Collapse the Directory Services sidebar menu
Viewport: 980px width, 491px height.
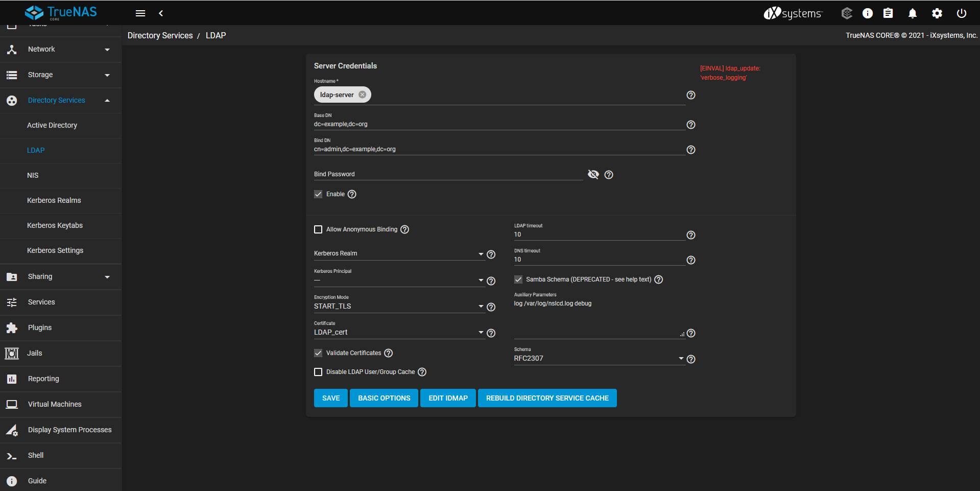pyautogui.click(x=61, y=101)
